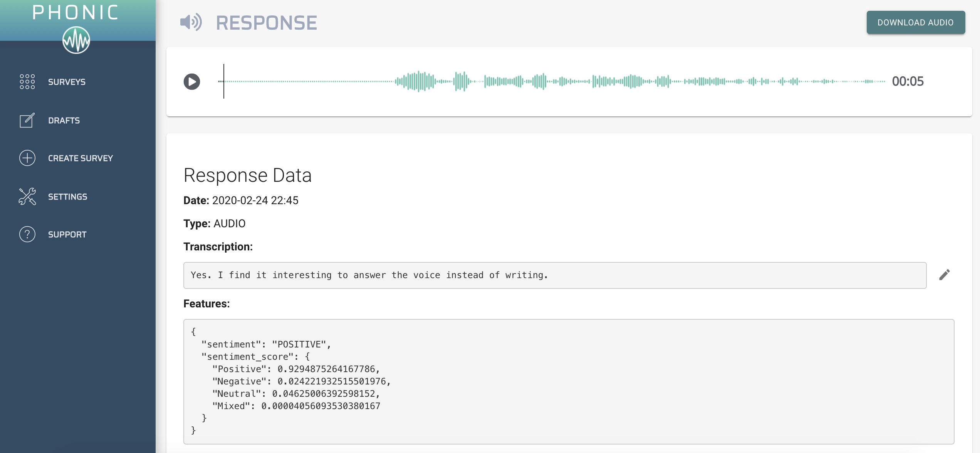Image resolution: width=980 pixels, height=453 pixels.
Task: Select the Phonic waveform logo
Action: point(77,40)
